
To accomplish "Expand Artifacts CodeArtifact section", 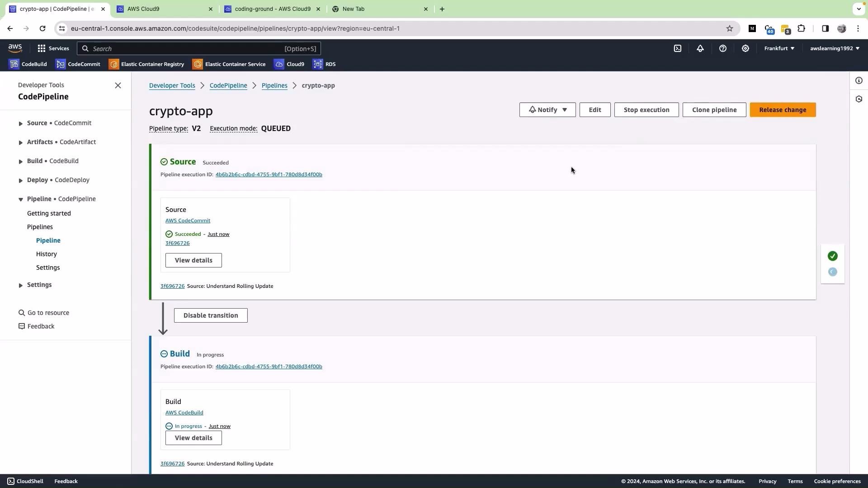I will (x=57, y=142).
